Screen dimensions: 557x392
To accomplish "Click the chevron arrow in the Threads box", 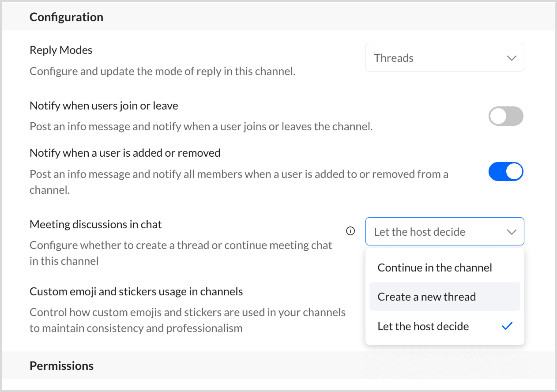I will (512, 58).
